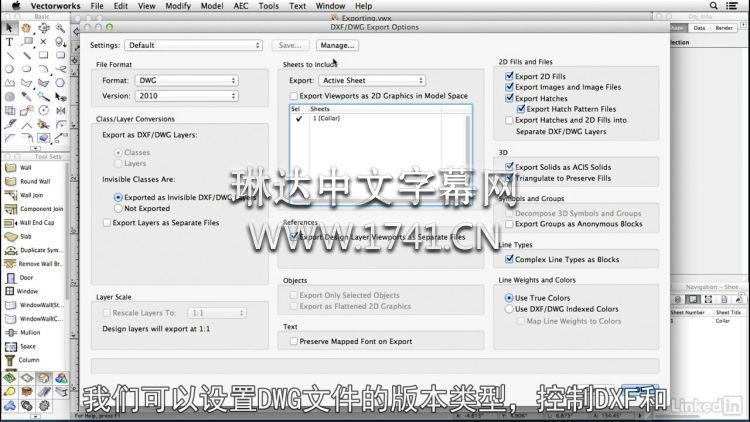Open the Apple menu

(x=16, y=6)
